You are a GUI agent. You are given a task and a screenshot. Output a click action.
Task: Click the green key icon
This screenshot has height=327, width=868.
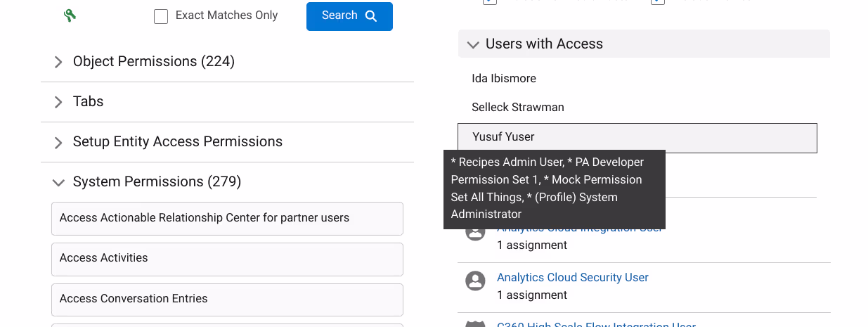(x=70, y=15)
